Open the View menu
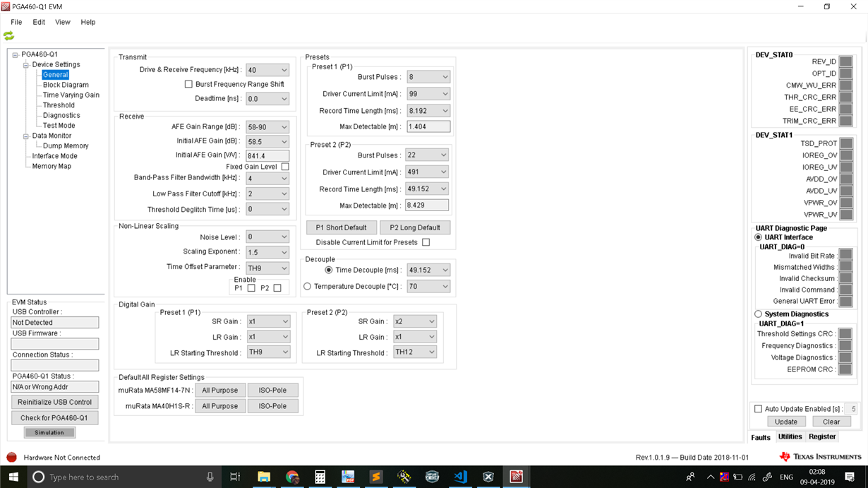 click(x=63, y=22)
